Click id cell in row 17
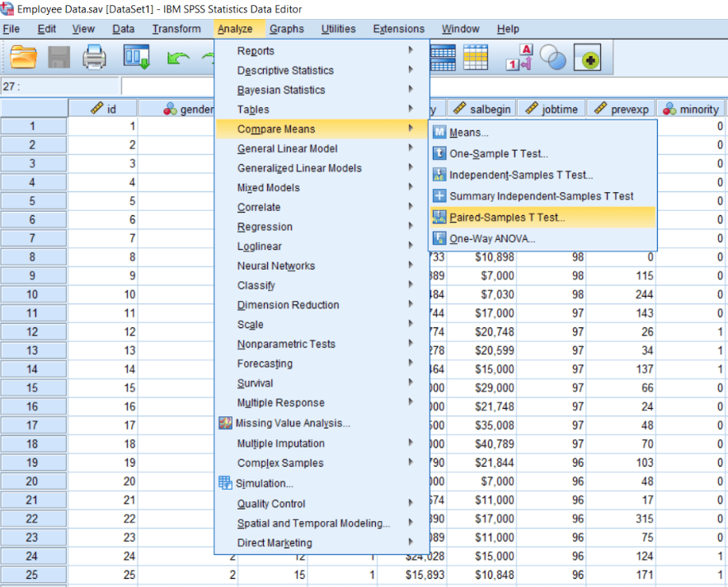 [x=102, y=425]
